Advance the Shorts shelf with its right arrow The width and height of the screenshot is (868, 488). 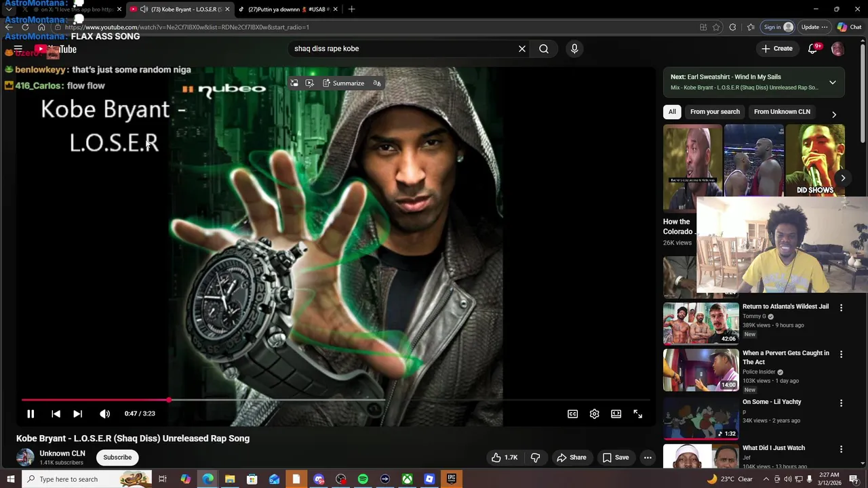(x=843, y=178)
